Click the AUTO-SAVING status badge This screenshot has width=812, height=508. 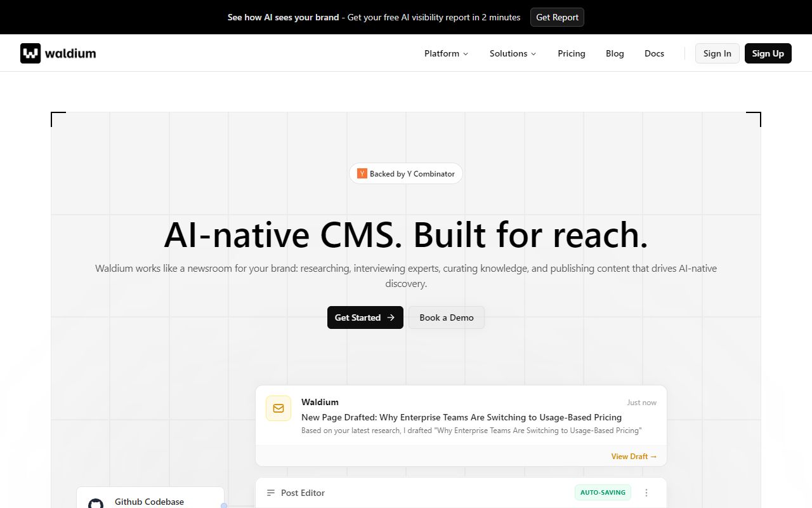pyautogui.click(x=603, y=492)
